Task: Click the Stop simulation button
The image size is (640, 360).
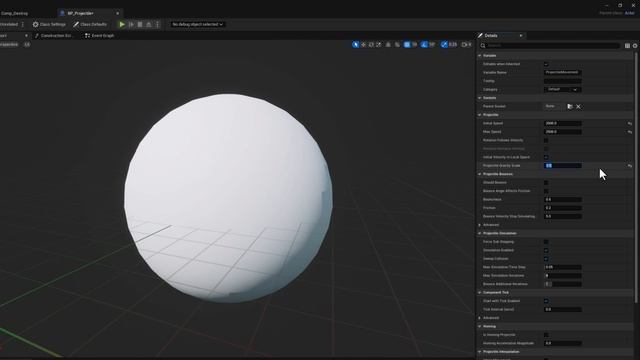Action: point(140,24)
